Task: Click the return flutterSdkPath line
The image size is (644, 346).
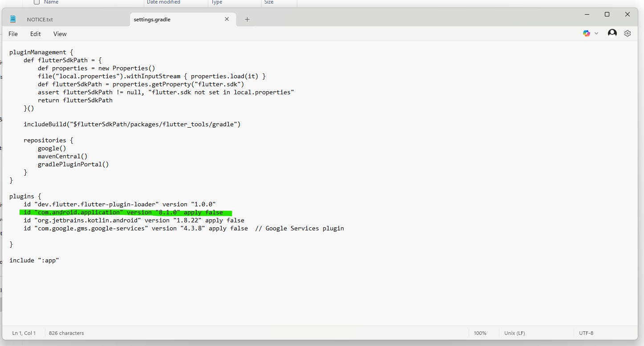Action: (x=75, y=100)
